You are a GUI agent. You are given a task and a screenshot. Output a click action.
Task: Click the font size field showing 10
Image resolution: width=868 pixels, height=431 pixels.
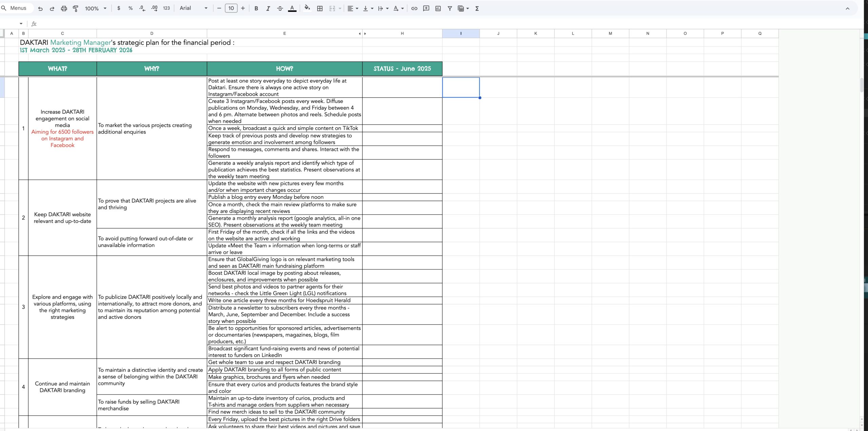(x=231, y=8)
